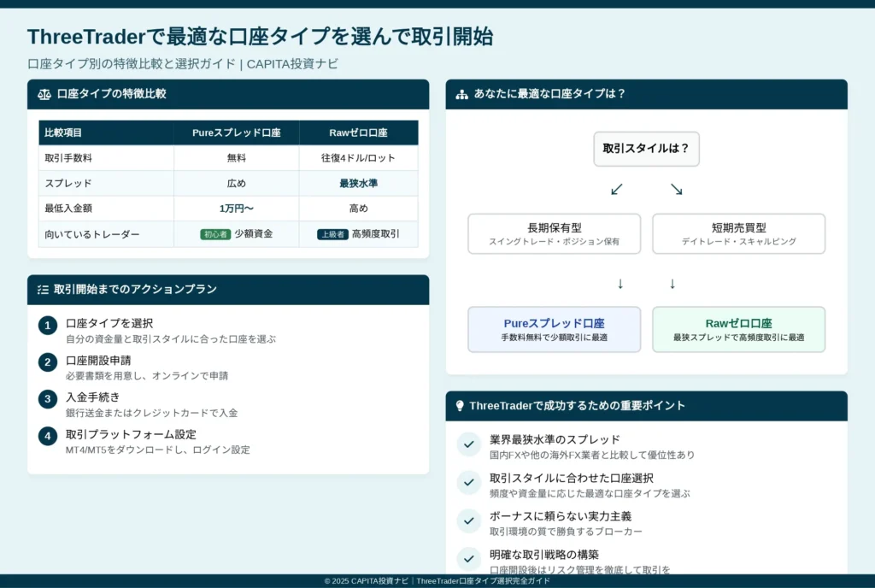This screenshot has height=588, width=875.
Task: Click the checkmark icon next to ボーナスに頼らない実力主義
Action: (469, 521)
